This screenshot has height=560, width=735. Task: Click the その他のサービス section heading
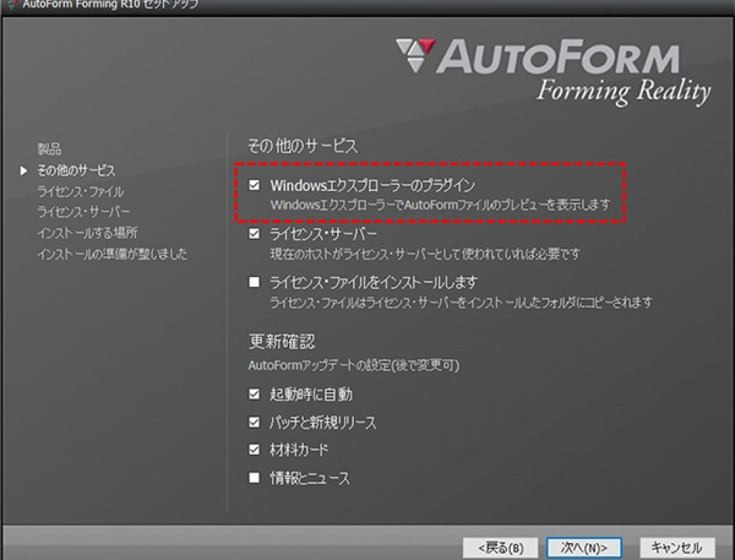tap(303, 146)
